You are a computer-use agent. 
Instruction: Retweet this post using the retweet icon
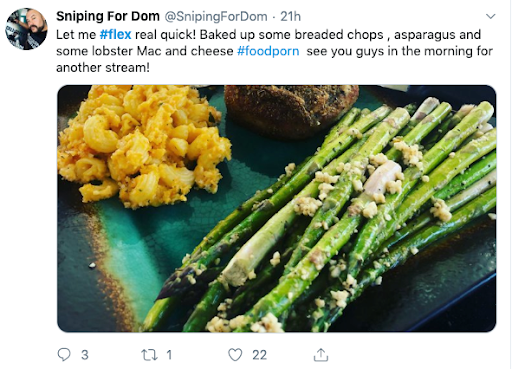point(149,355)
